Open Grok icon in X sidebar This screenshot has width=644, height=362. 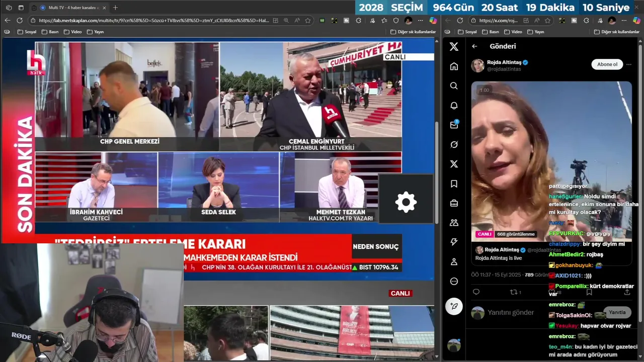[x=454, y=145]
